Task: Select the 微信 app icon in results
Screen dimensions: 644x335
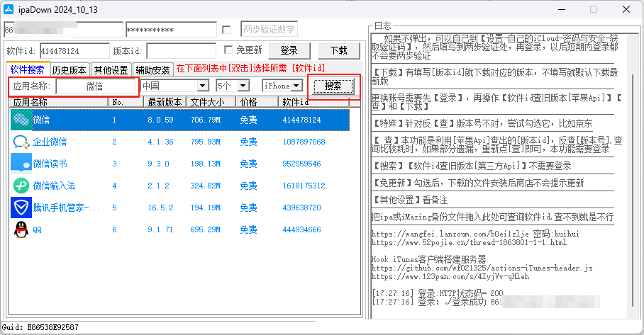Action: tap(21, 120)
